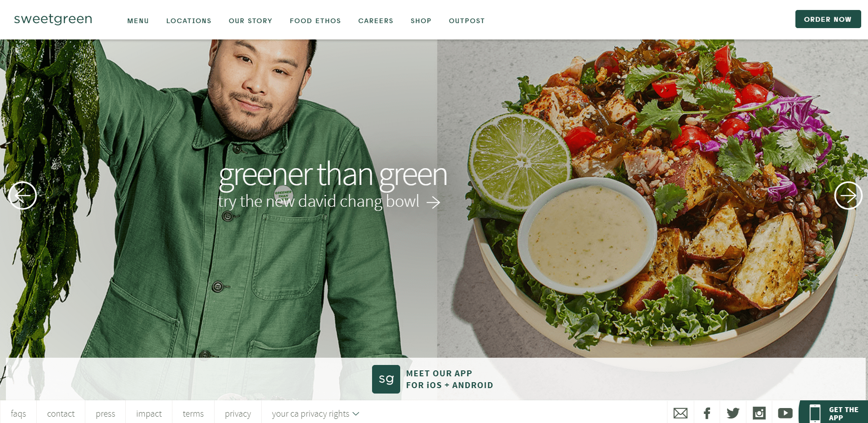
Task: Click the Order Now button
Action: click(x=828, y=19)
